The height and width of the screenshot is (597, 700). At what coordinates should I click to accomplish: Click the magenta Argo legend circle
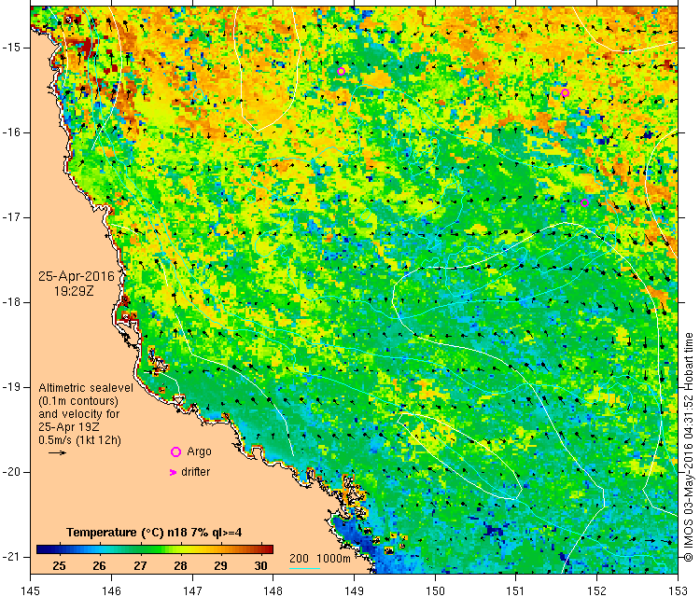click(175, 452)
